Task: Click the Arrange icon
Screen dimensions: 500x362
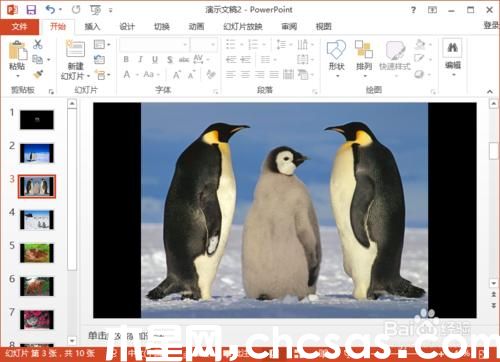Action: point(364,50)
